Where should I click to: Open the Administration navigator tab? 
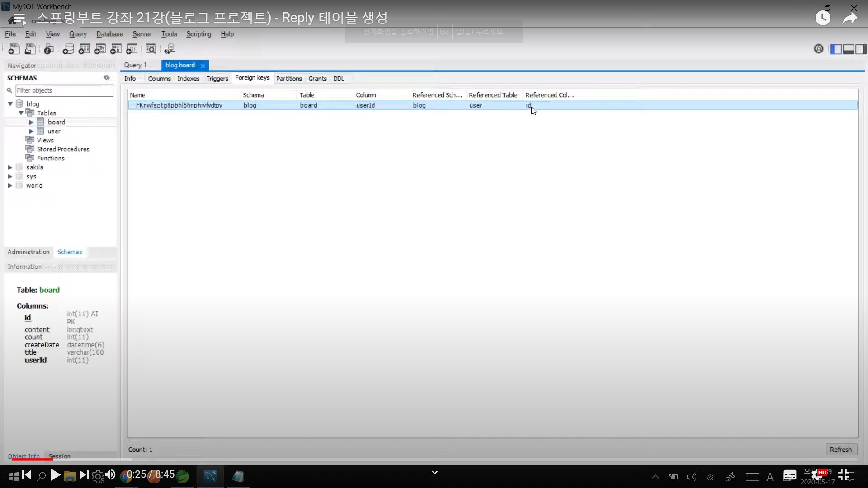[28, 252]
